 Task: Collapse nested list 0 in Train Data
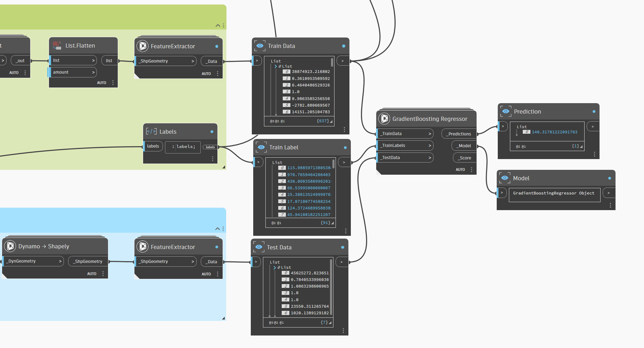[x=276, y=66]
